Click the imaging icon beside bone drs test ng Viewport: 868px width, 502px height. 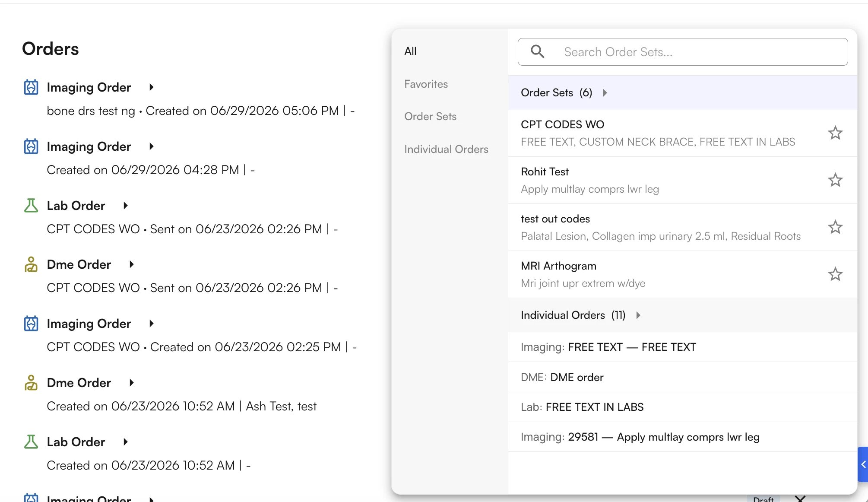(31, 87)
